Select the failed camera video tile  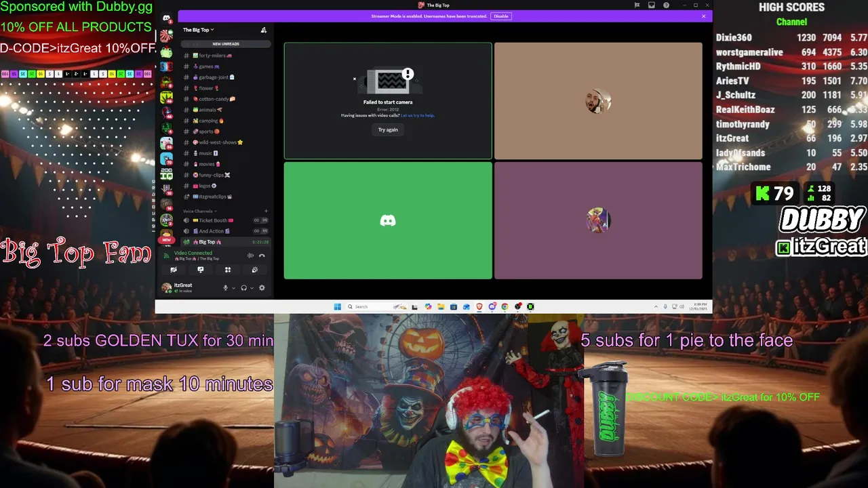click(388, 101)
